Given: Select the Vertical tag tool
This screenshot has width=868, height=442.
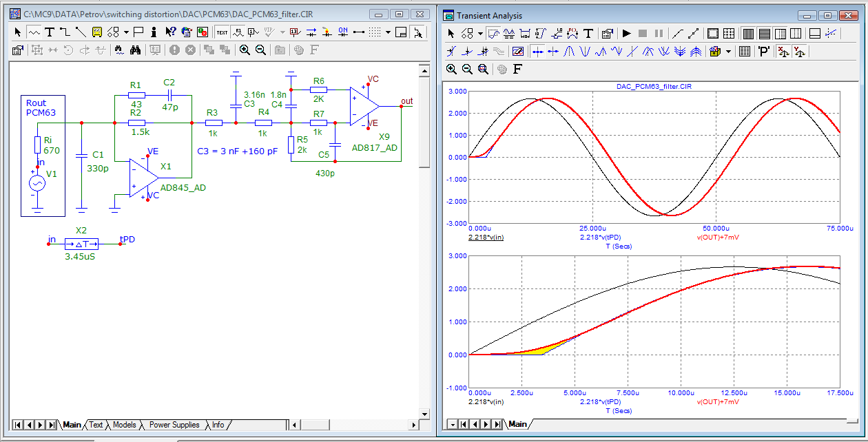Looking at the screenshot, I should point(541,33).
